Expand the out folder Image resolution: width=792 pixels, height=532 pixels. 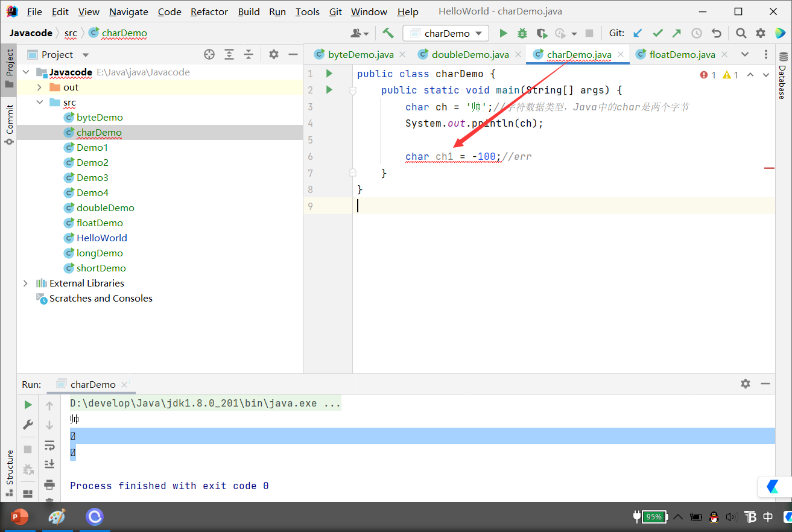(40, 87)
